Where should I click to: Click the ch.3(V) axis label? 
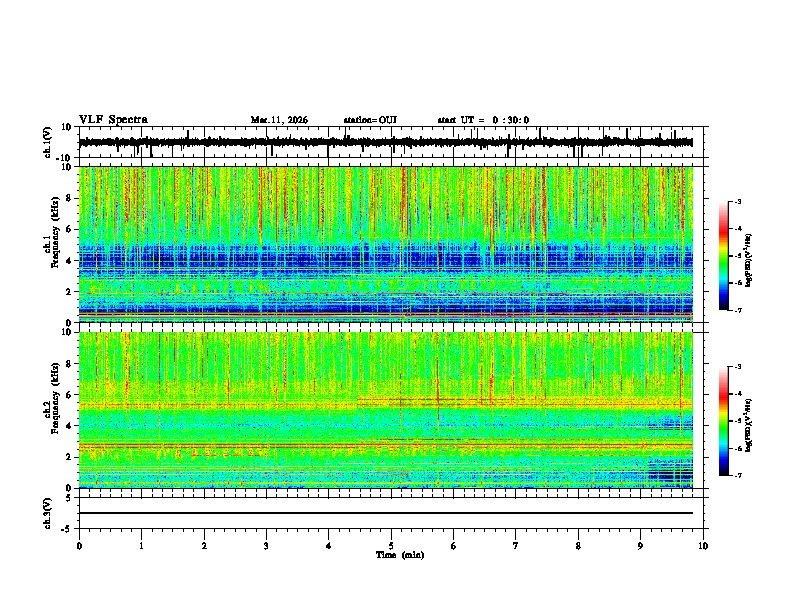tap(48, 513)
